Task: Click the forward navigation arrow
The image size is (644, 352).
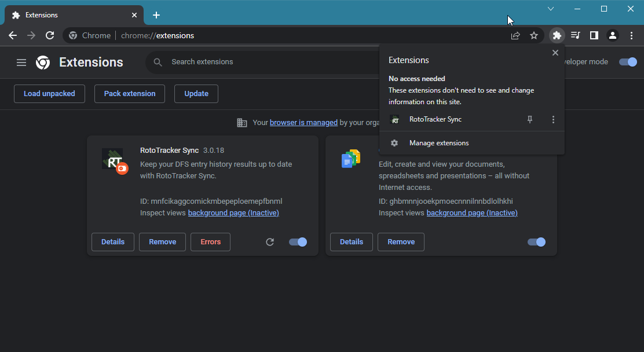Action: coord(31,35)
